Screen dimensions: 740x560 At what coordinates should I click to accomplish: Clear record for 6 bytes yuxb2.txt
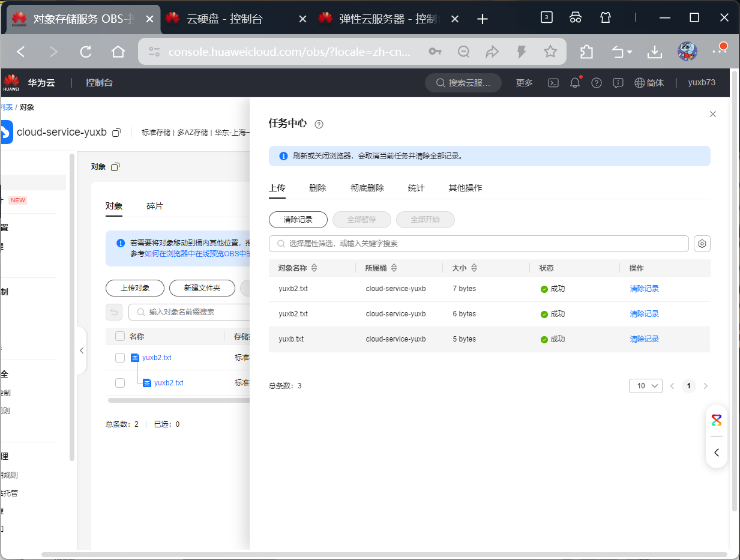(x=644, y=314)
